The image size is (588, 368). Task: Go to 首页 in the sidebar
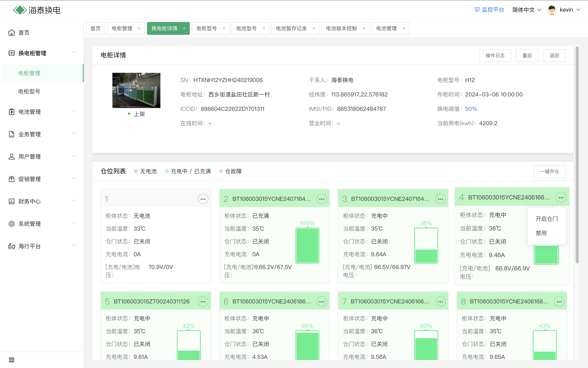tap(24, 33)
